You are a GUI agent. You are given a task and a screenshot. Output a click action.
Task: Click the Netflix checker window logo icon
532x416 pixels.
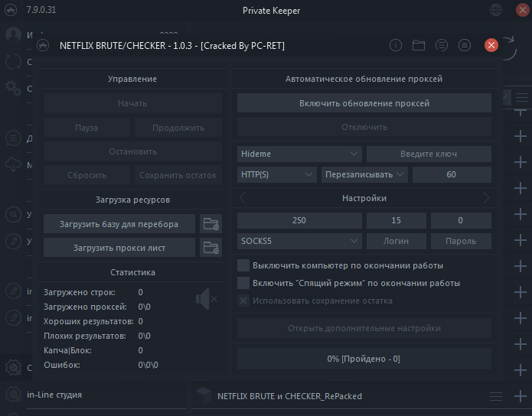[43, 45]
